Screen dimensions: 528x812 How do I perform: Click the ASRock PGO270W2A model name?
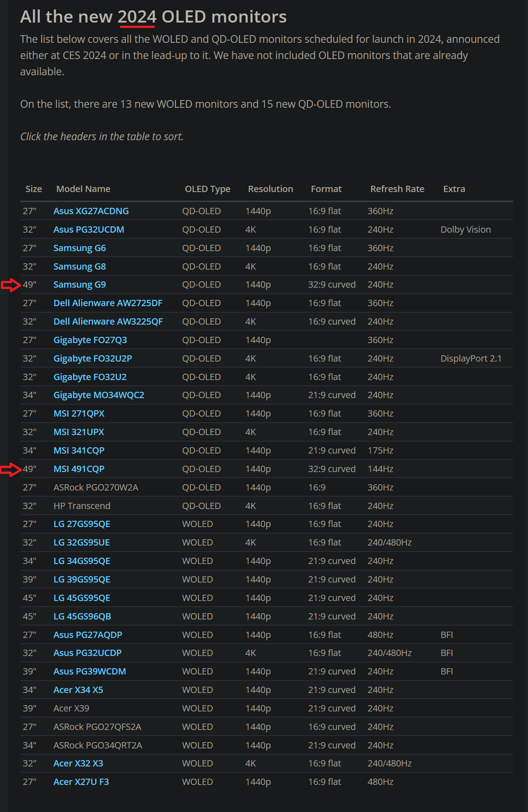click(96, 487)
